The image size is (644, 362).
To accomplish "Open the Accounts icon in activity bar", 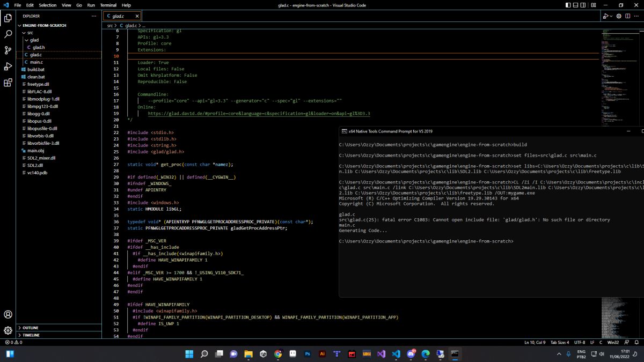I will [8, 314].
